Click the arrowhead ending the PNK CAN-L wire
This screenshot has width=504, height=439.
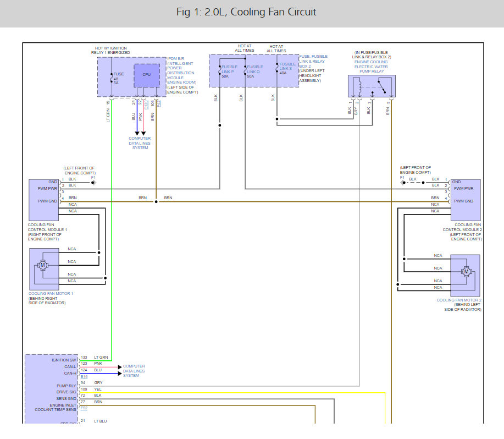pos(120,367)
